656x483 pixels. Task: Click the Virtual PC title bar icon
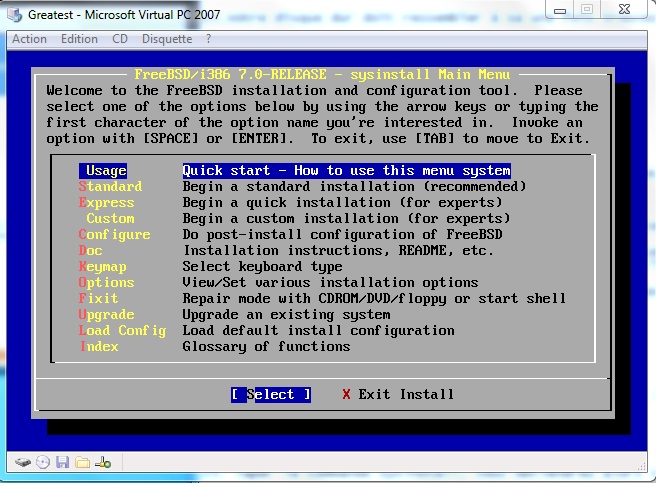[x=15, y=15]
